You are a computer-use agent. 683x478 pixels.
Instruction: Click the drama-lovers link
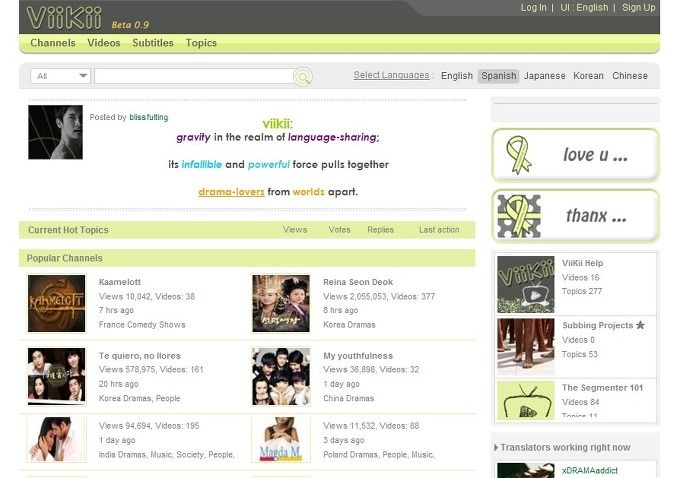coord(231,192)
